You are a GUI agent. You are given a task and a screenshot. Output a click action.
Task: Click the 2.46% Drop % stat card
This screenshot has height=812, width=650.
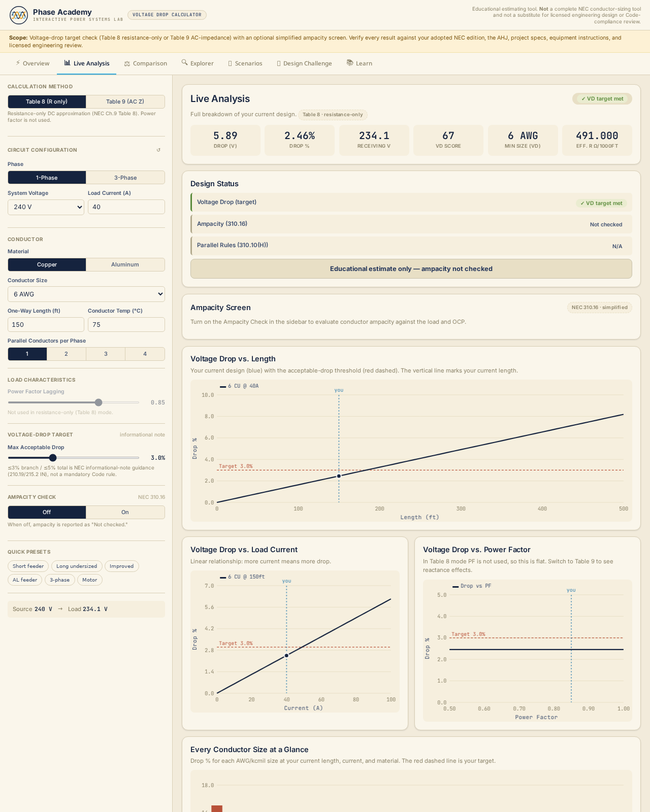coord(300,140)
